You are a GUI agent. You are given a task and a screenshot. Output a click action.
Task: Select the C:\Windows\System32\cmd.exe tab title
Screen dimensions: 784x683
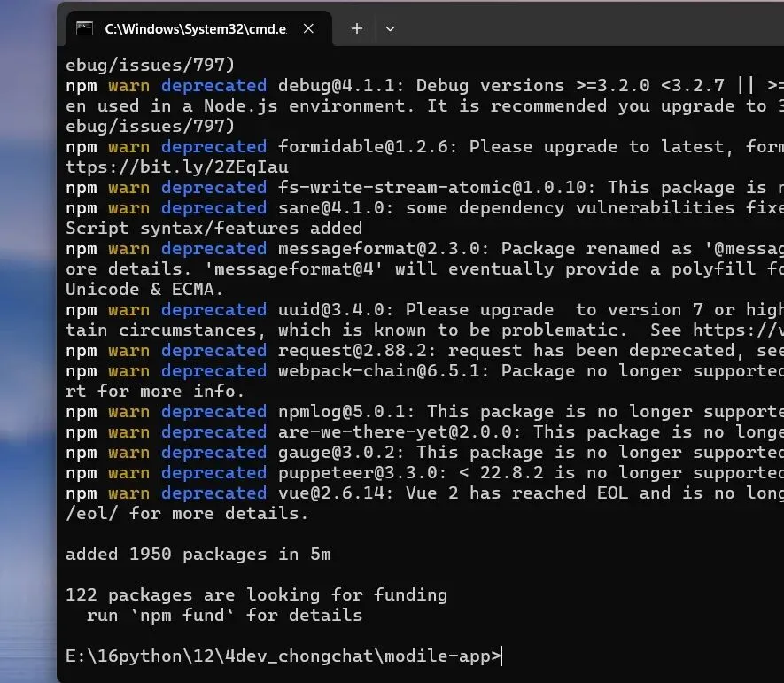(196, 29)
